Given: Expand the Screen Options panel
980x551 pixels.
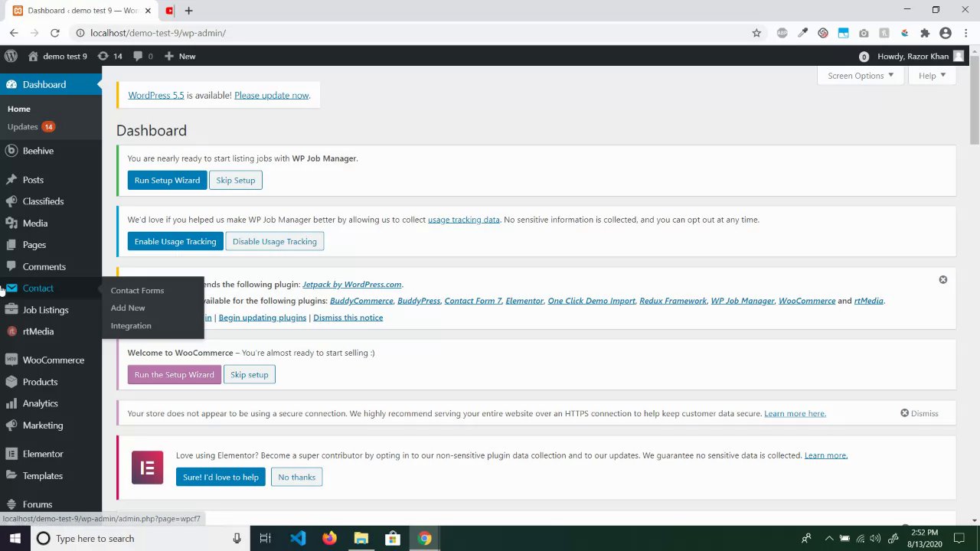Looking at the screenshot, I should 861,75.
